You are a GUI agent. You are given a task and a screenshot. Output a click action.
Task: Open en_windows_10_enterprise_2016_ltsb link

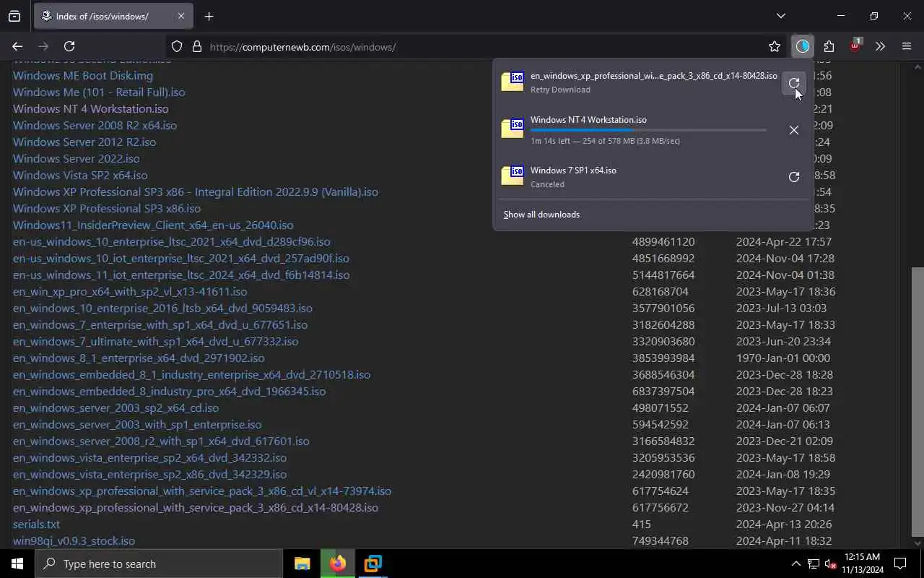pos(162,308)
